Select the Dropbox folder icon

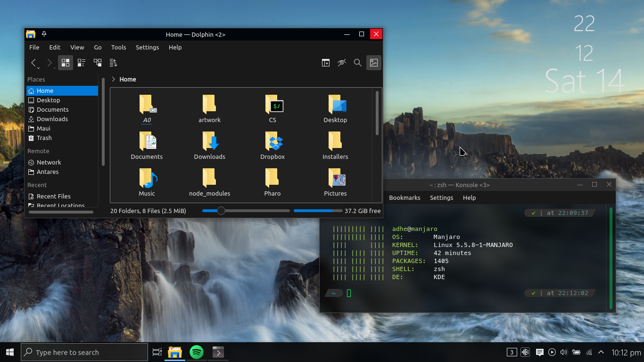click(x=273, y=141)
